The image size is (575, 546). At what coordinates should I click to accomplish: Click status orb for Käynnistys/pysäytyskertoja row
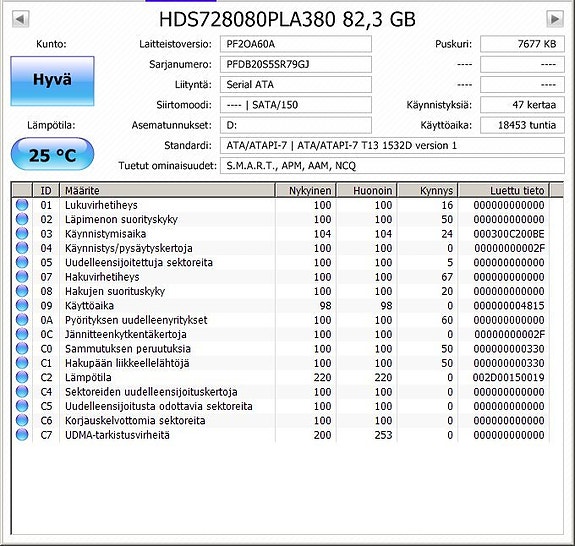pos(22,248)
